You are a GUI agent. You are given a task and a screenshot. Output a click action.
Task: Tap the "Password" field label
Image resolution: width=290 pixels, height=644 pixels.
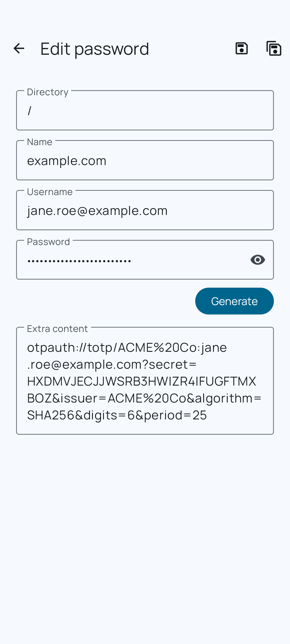pos(48,242)
